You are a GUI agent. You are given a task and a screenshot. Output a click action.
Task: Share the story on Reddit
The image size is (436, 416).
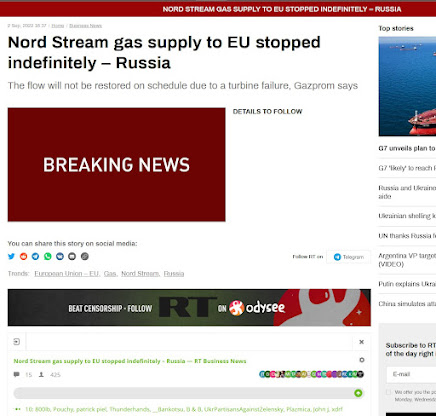point(23,256)
